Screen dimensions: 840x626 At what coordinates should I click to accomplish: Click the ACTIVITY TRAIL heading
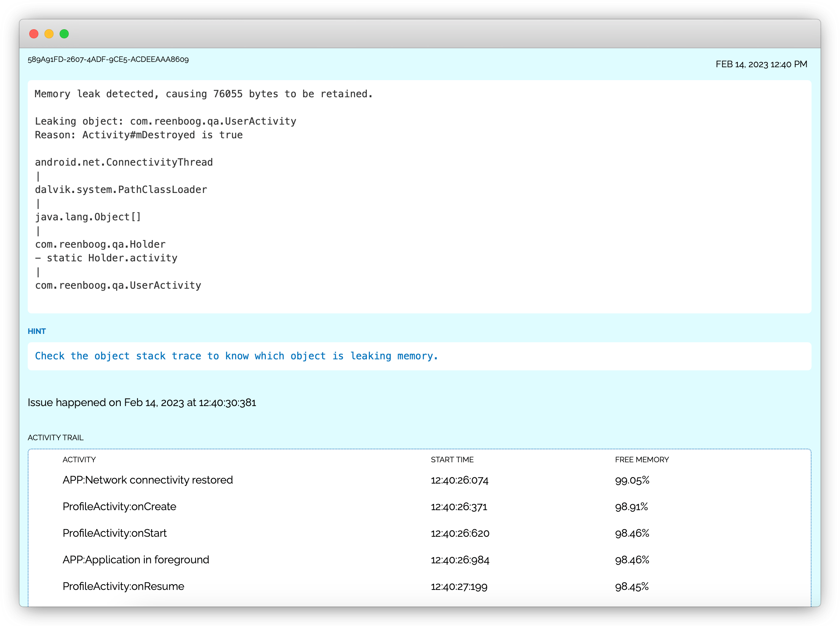click(55, 438)
